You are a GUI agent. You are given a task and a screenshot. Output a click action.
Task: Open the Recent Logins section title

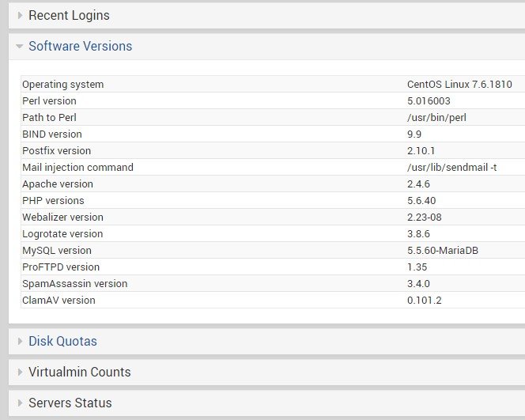click(x=69, y=15)
